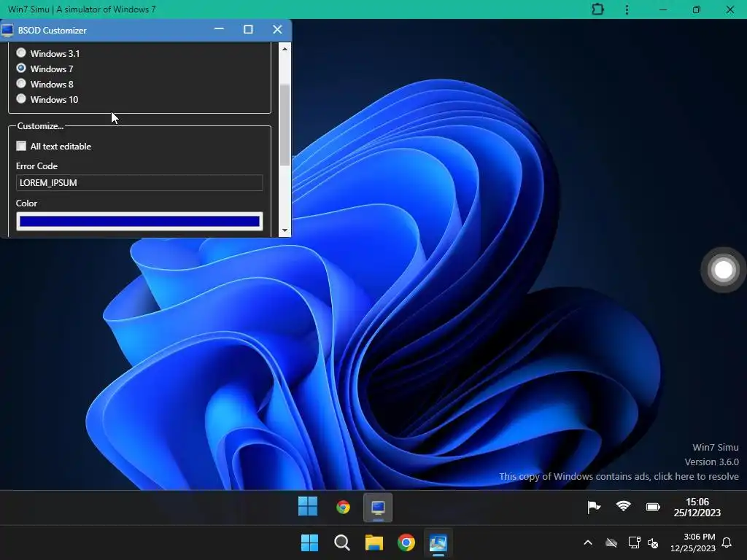The image size is (747, 560).
Task: Choose the Windows 8 BSOD style
Action: click(21, 83)
